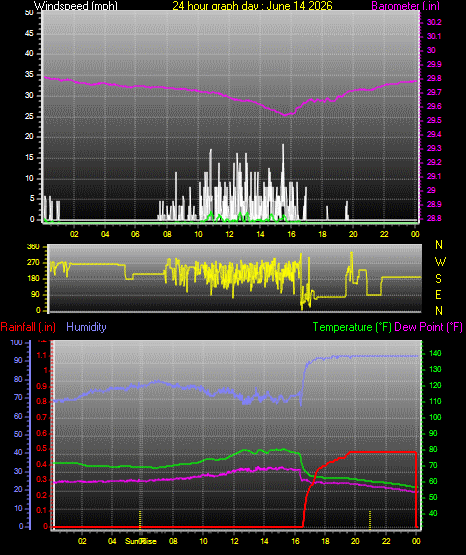Click the 29.2 barometer scale value
Image resolution: width=466 pixels, height=555 pixels.
point(434,162)
